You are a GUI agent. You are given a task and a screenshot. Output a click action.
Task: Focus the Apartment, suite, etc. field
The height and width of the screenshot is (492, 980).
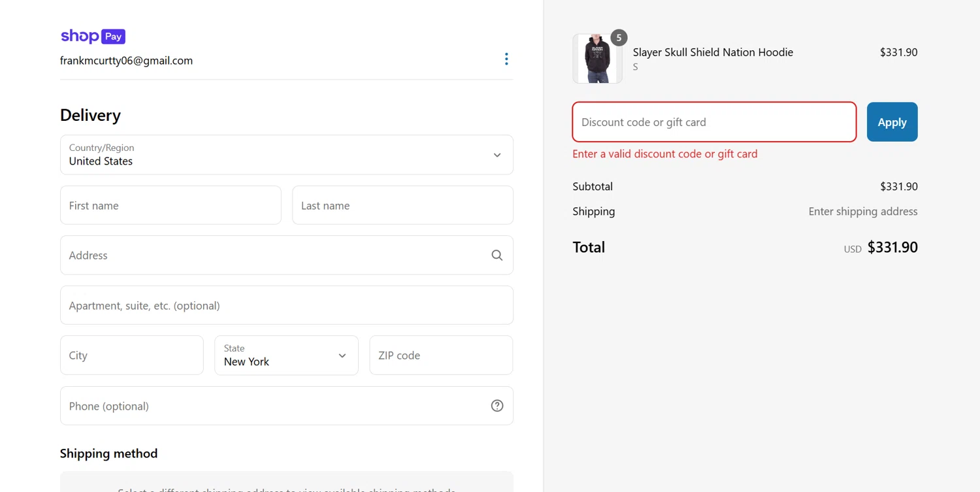coord(286,305)
